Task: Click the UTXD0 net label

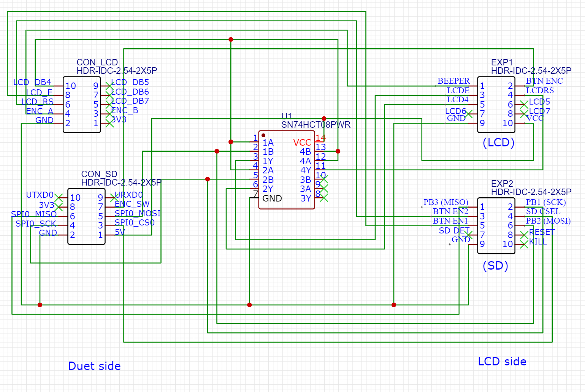Action: (40, 195)
